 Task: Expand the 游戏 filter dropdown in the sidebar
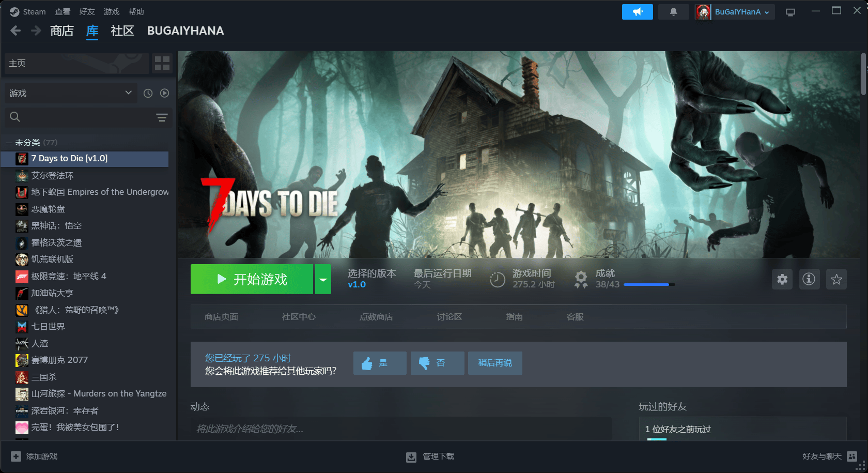coord(71,93)
